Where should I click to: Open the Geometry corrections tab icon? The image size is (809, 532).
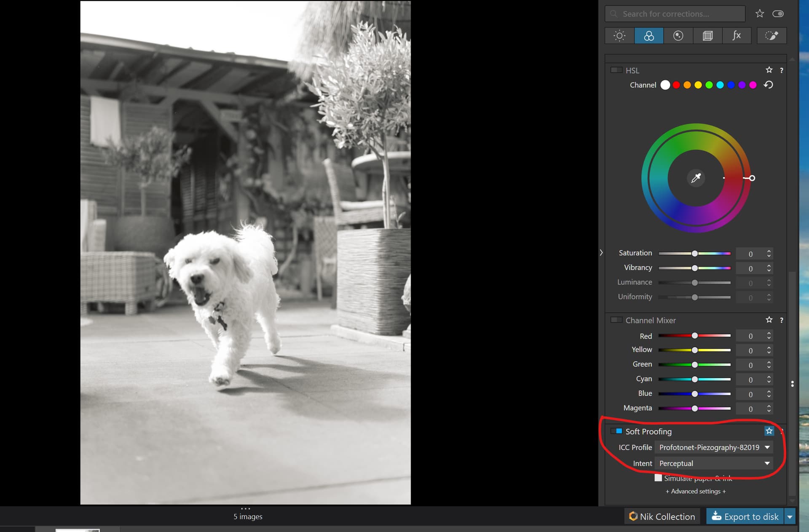pyautogui.click(x=707, y=36)
